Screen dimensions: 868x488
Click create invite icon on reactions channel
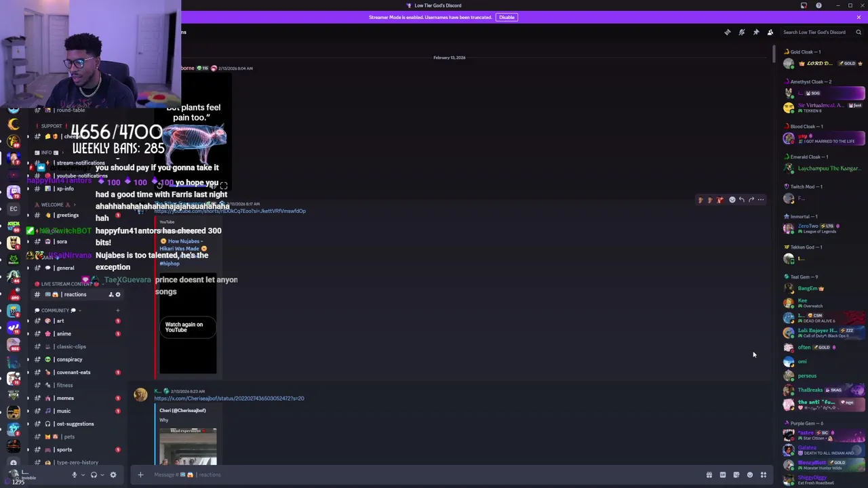(x=111, y=294)
